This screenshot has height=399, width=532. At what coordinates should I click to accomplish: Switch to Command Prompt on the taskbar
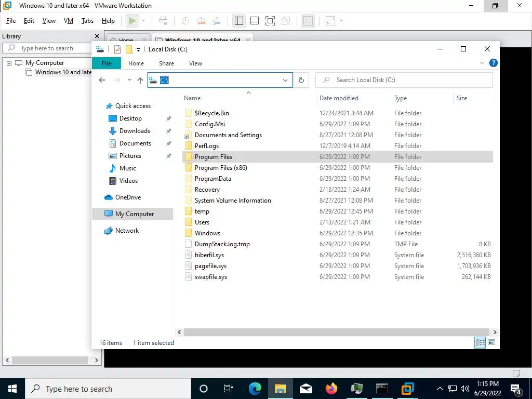click(x=382, y=389)
